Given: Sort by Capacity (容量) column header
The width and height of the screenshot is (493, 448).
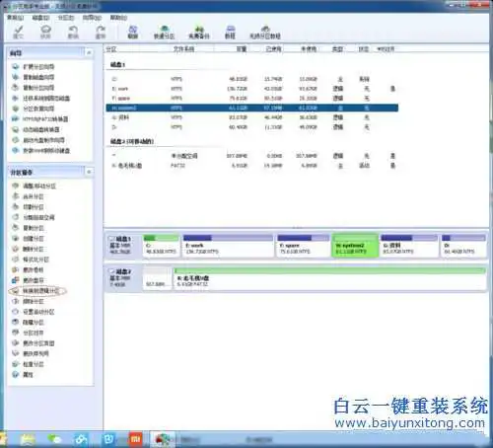Looking at the screenshot, I should 242,49.
